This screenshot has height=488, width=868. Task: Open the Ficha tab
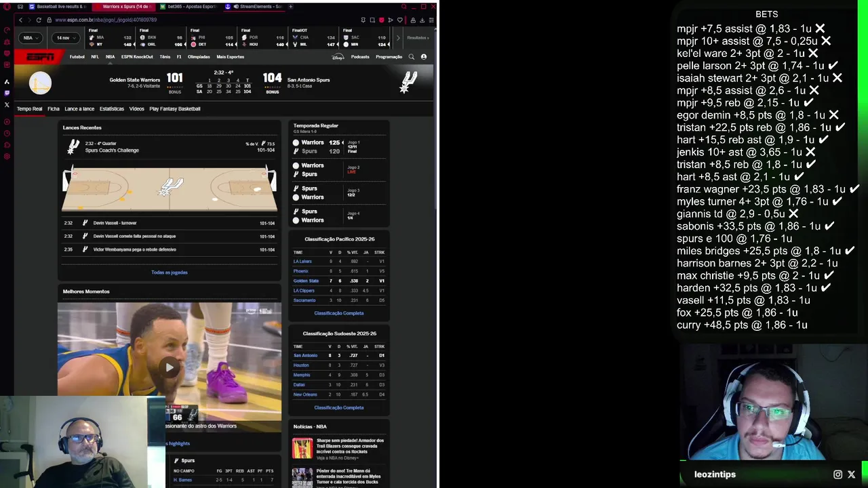tap(54, 108)
